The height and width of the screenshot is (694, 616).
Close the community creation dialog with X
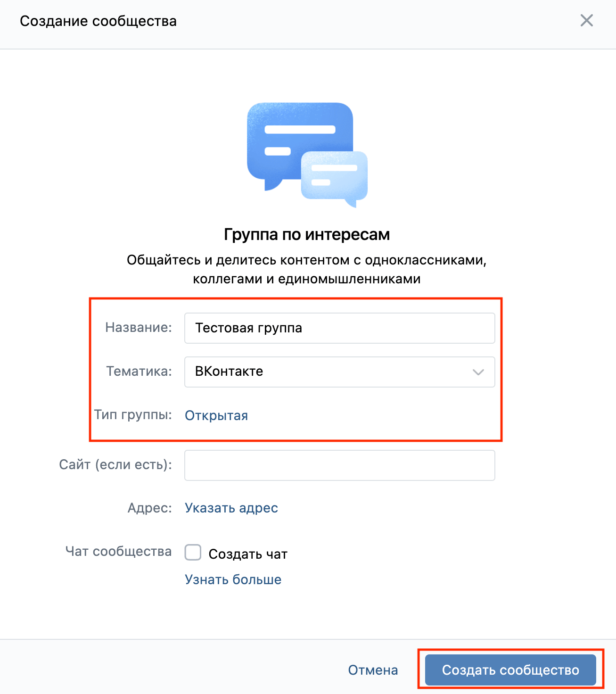[586, 21]
